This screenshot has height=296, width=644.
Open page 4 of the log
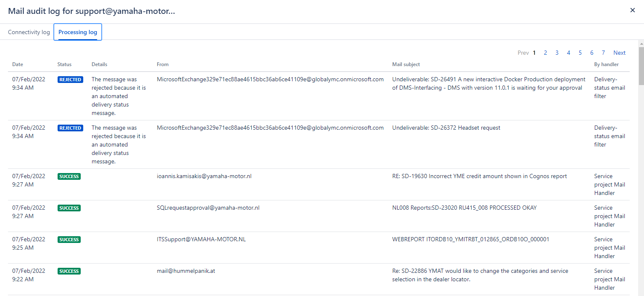[568, 53]
